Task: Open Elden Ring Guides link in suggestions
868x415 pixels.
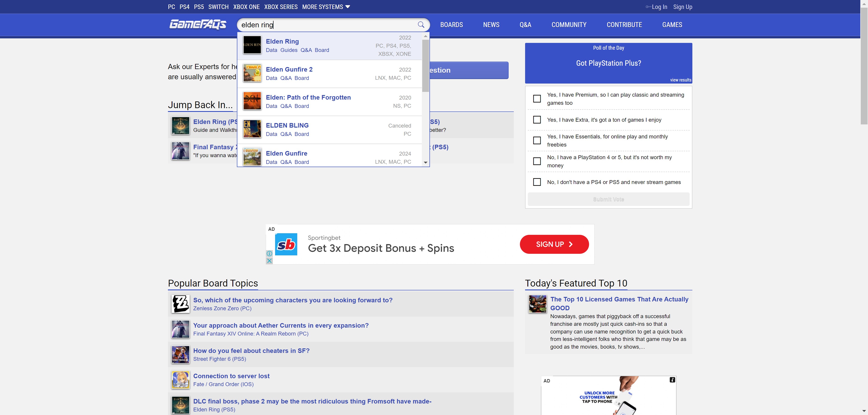Action: [x=288, y=50]
